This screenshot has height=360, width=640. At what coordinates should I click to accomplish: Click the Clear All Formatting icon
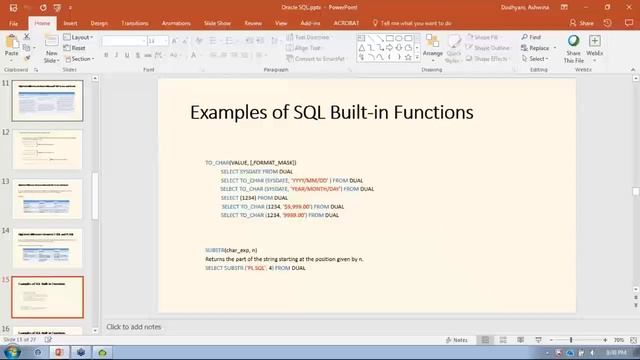click(199, 41)
